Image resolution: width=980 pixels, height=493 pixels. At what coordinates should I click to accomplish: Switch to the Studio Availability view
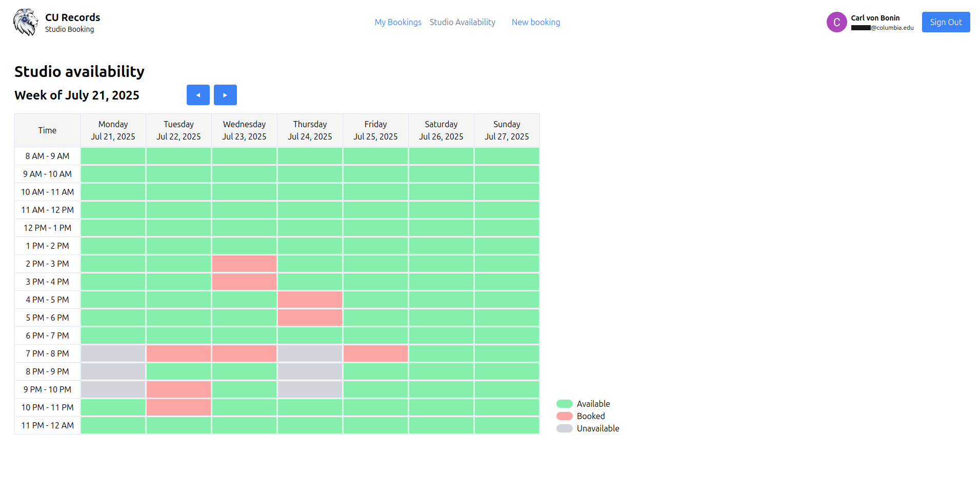click(x=462, y=22)
